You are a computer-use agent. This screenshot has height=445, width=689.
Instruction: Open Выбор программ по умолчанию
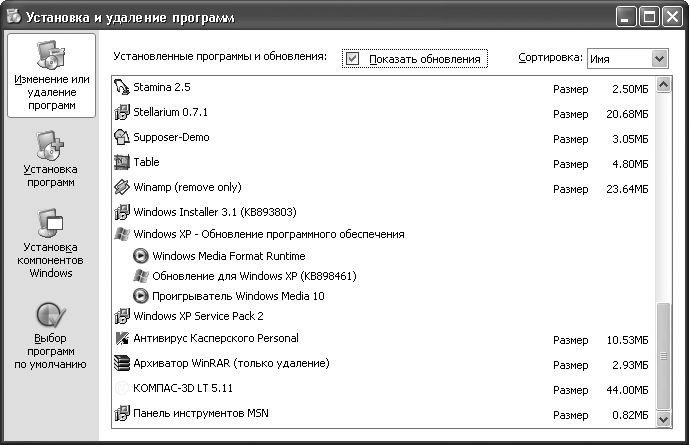pyautogui.click(x=52, y=335)
